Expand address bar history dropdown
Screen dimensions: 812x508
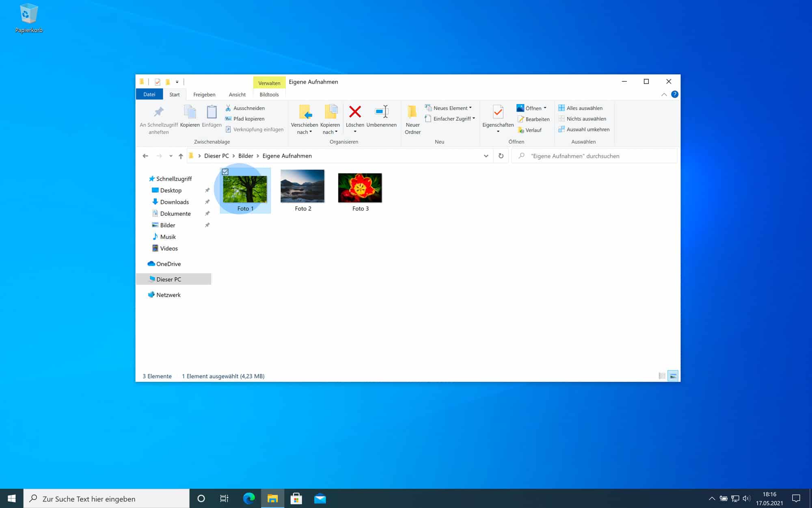click(x=486, y=156)
